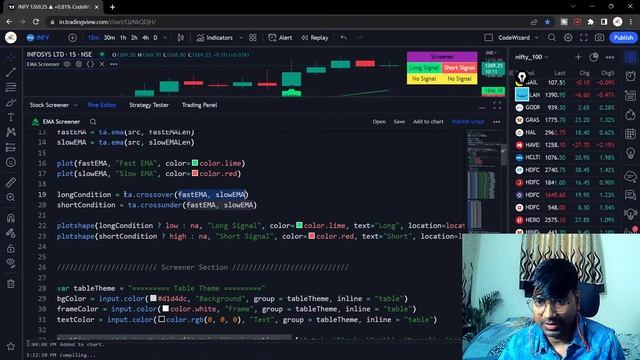
Task: Select the Fibonacci retracement tool
Action: tap(11, 87)
